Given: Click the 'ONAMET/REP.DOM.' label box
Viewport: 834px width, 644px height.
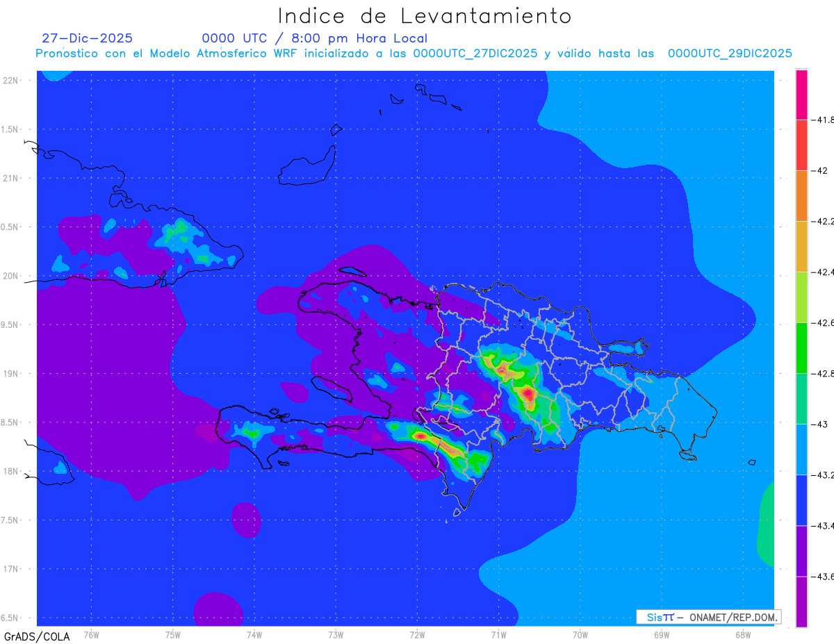Looking at the screenshot, I should pyautogui.click(x=709, y=617).
